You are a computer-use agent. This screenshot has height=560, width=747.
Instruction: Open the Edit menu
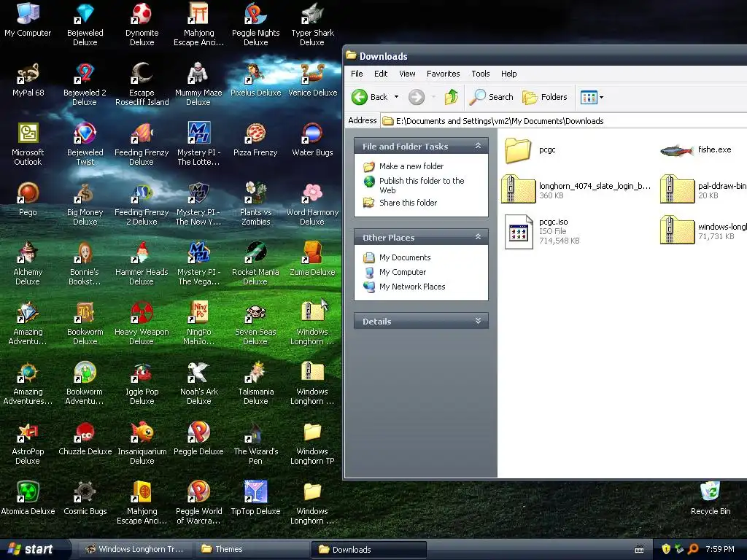[x=381, y=74]
